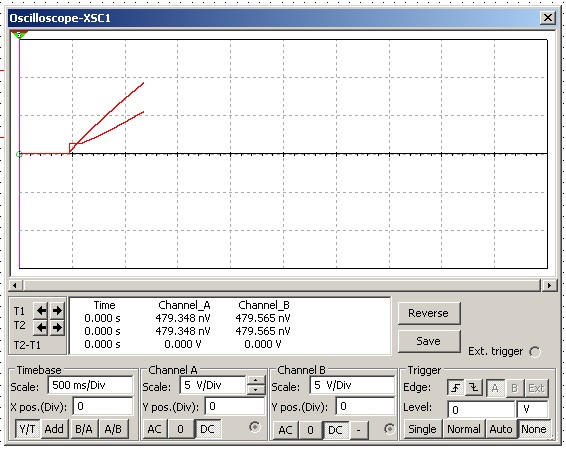Save the oscilloscope data
Screen dimensions: 566x450
[429, 341]
